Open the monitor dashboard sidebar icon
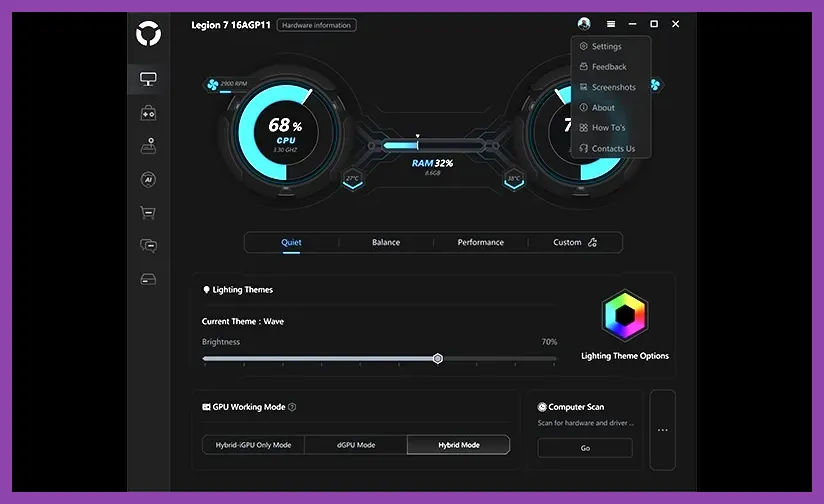 click(148, 79)
